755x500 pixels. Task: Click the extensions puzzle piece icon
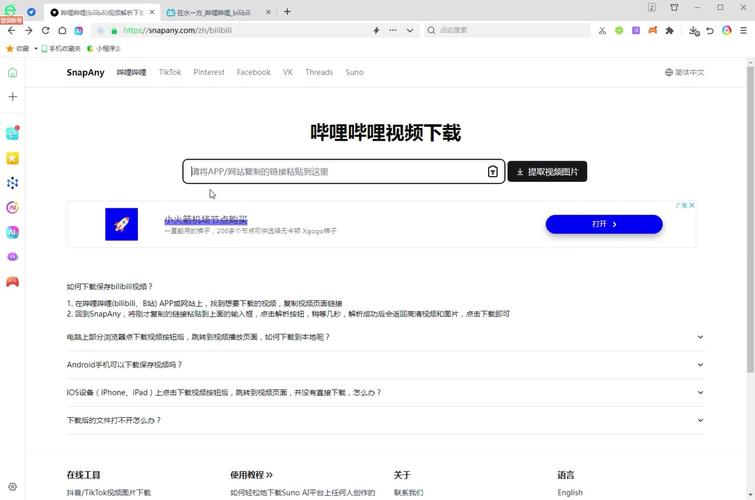click(x=670, y=31)
